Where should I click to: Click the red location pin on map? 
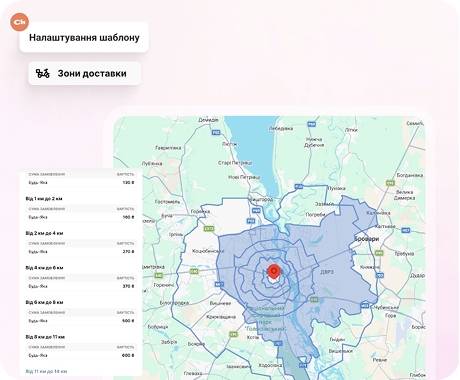pos(274,272)
